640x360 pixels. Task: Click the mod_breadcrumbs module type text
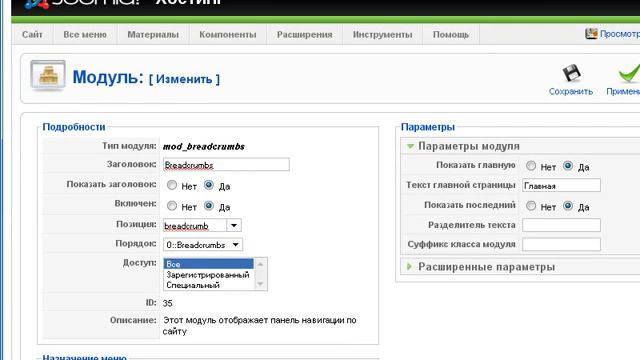pyautogui.click(x=204, y=147)
